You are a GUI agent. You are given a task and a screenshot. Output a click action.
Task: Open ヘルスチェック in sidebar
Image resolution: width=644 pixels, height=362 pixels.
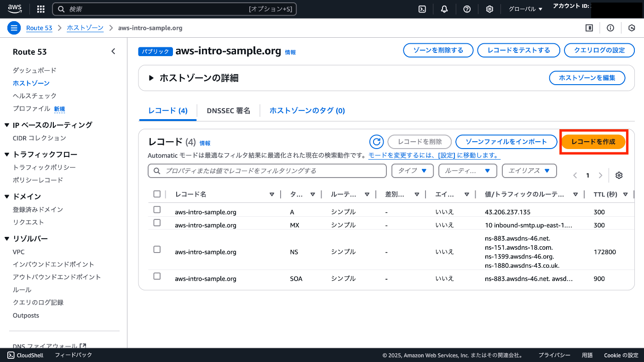click(34, 96)
